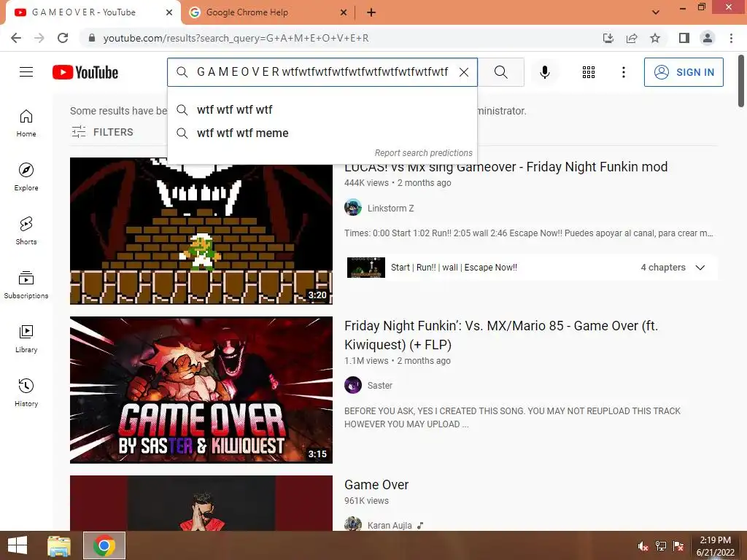Click the page vertical scrollbar

[741, 81]
